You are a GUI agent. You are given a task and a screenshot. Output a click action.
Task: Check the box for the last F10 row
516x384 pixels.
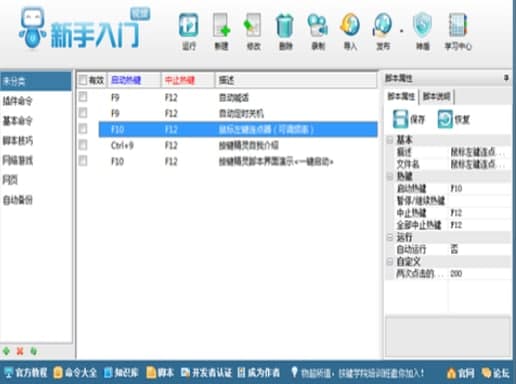tap(83, 161)
